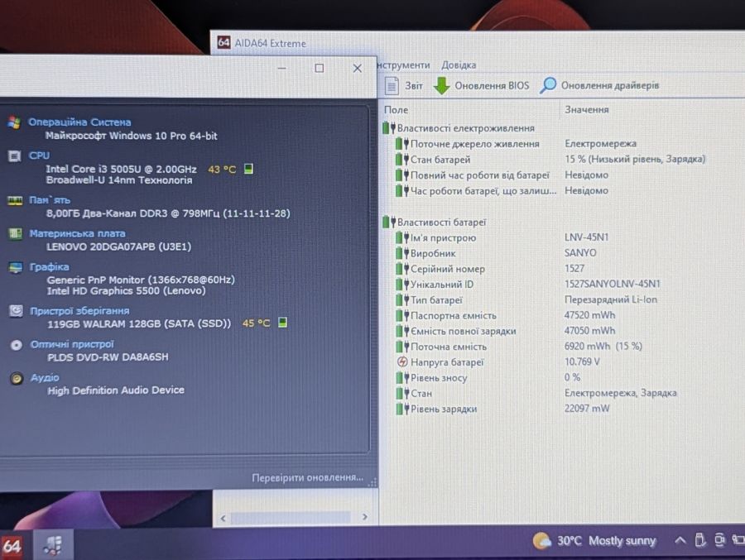745x560 pixels.
Task: Click the Графіка monitor icon
Action: (x=16, y=267)
